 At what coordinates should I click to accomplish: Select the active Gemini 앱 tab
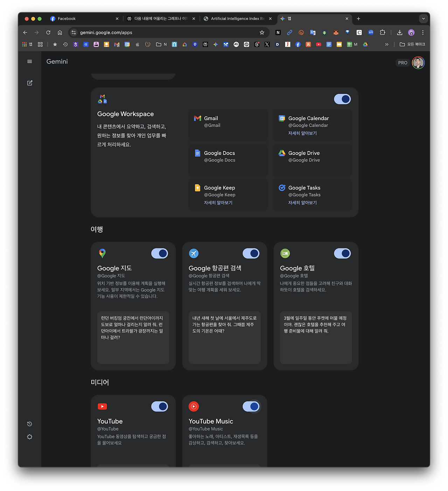[314, 19]
